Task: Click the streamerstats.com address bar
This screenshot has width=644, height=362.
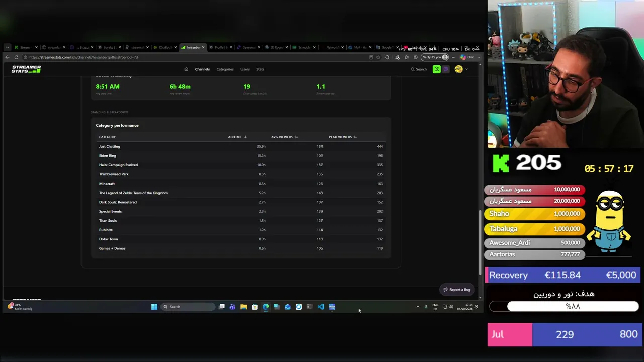Action: click(196, 57)
